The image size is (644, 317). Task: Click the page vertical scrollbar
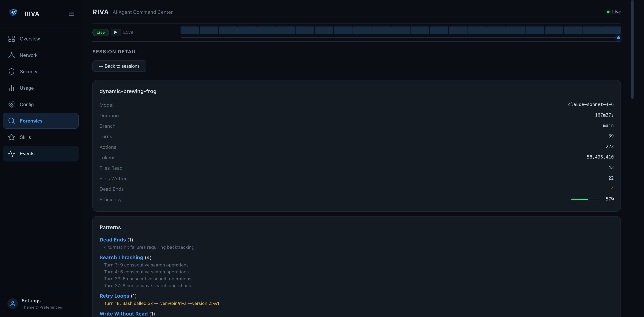(x=632, y=50)
